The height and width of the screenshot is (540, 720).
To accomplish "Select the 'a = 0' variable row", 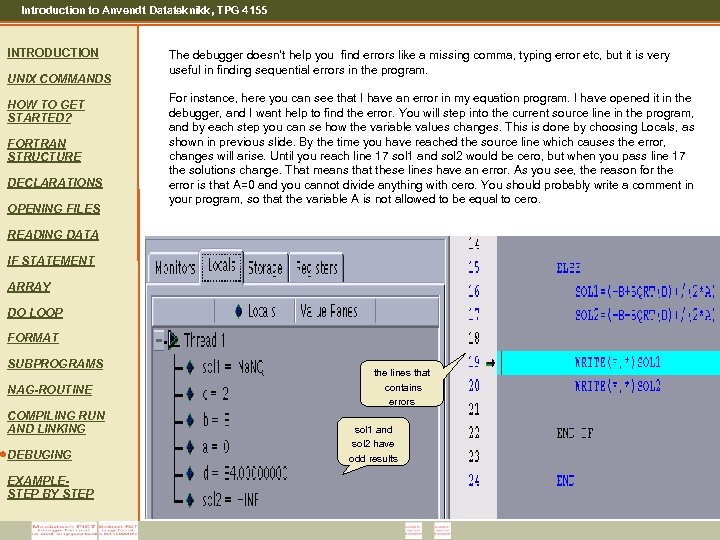I will tap(216, 447).
